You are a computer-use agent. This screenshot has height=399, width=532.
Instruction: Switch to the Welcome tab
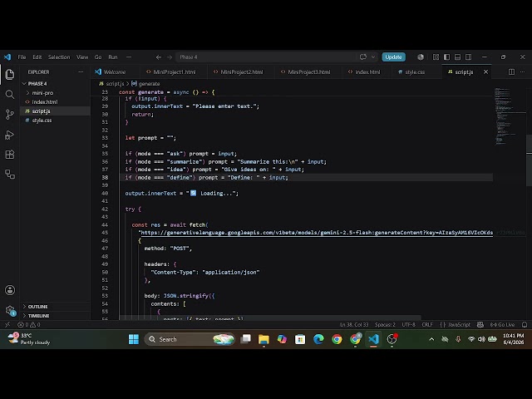(x=115, y=72)
